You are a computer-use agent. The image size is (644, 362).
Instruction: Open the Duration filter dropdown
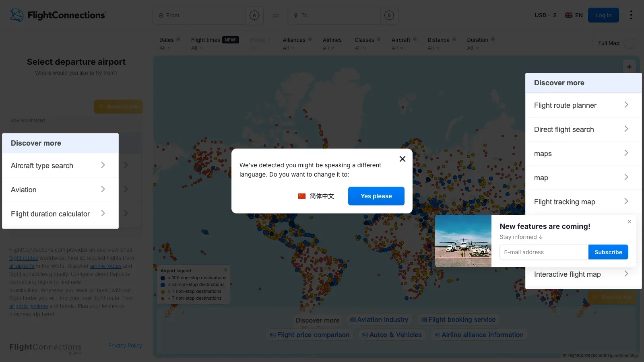click(x=473, y=48)
